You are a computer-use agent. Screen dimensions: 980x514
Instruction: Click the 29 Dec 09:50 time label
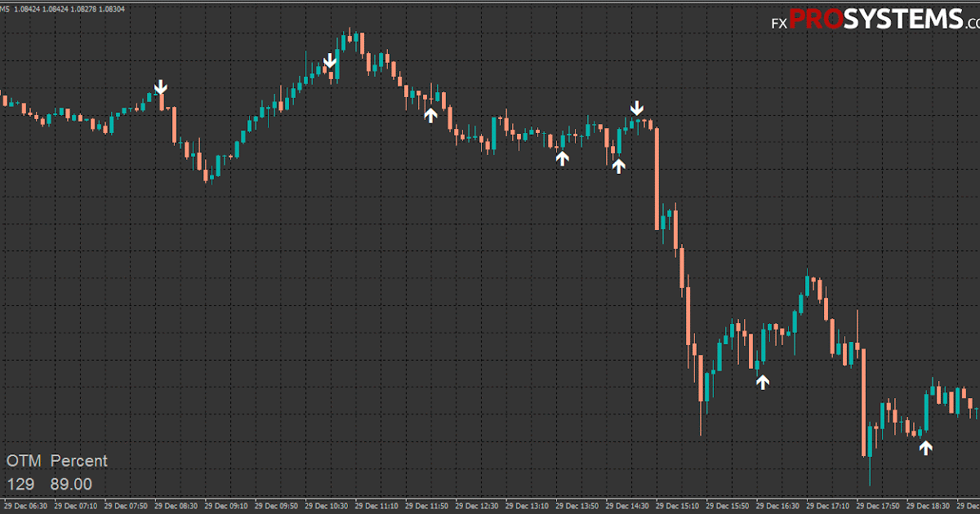tap(277, 507)
